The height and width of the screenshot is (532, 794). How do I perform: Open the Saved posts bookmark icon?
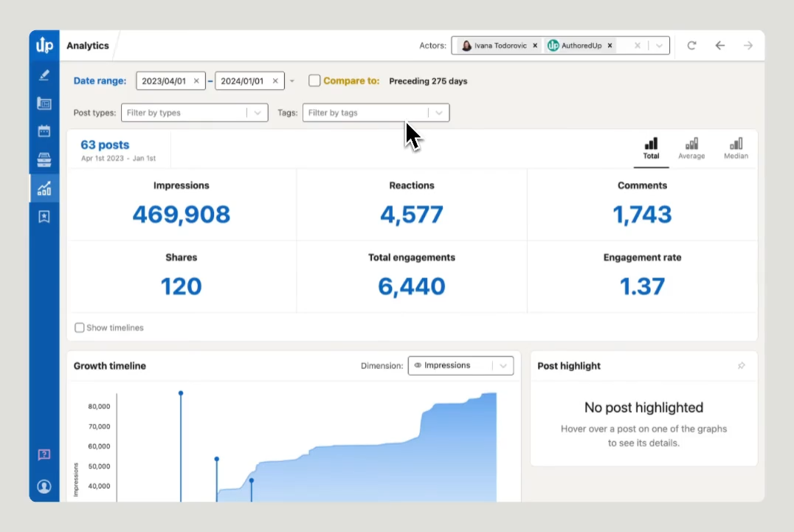tap(44, 215)
